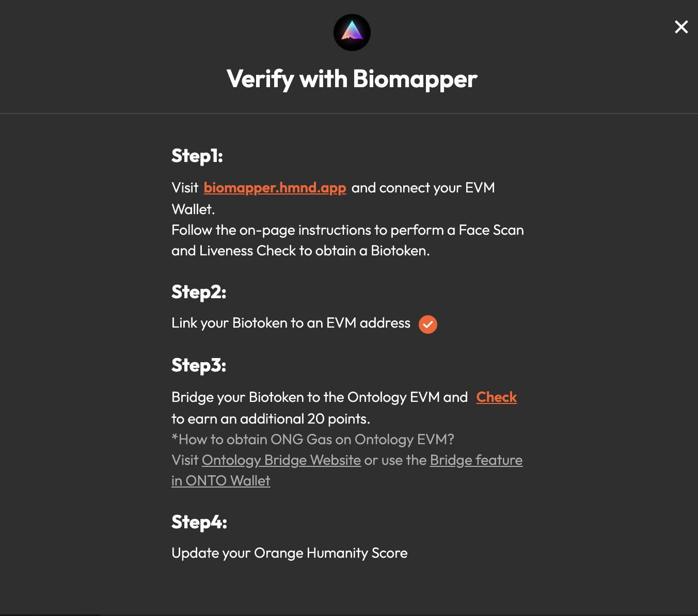Screen dimensions: 698x616
Task: Click the and connect your EVM text
Action: click(x=423, y=188)
